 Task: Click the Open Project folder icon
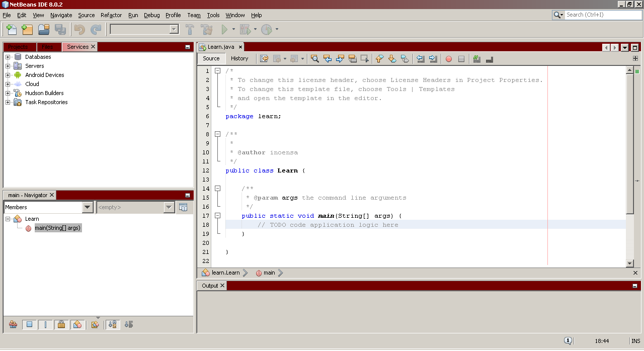point(44,30)
